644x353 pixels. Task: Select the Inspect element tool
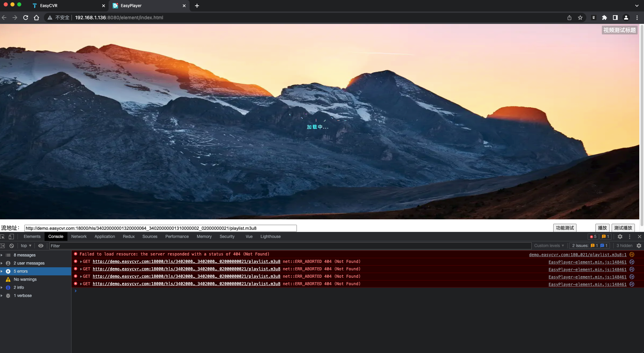click(x=3, y=237)
